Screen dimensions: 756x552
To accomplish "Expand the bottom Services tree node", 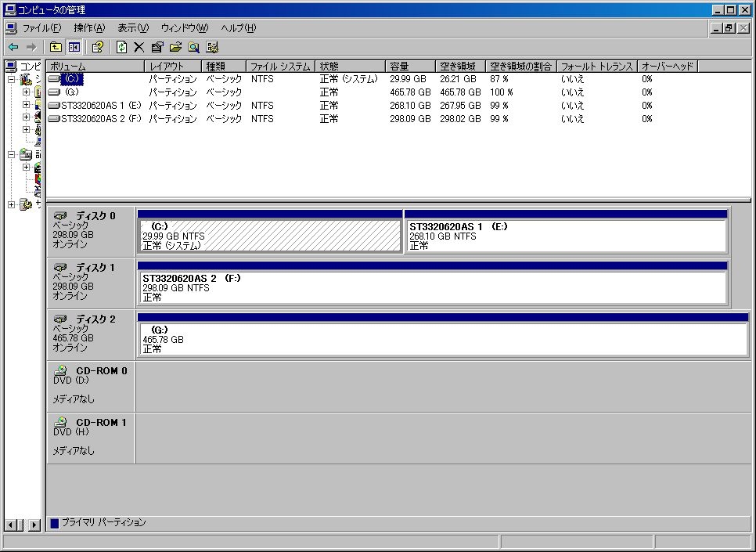I will [x=12, y=204].
